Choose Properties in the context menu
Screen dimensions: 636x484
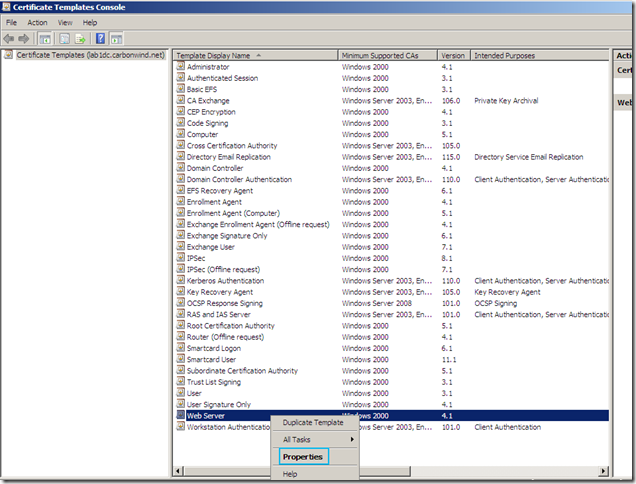pos(302,456)
